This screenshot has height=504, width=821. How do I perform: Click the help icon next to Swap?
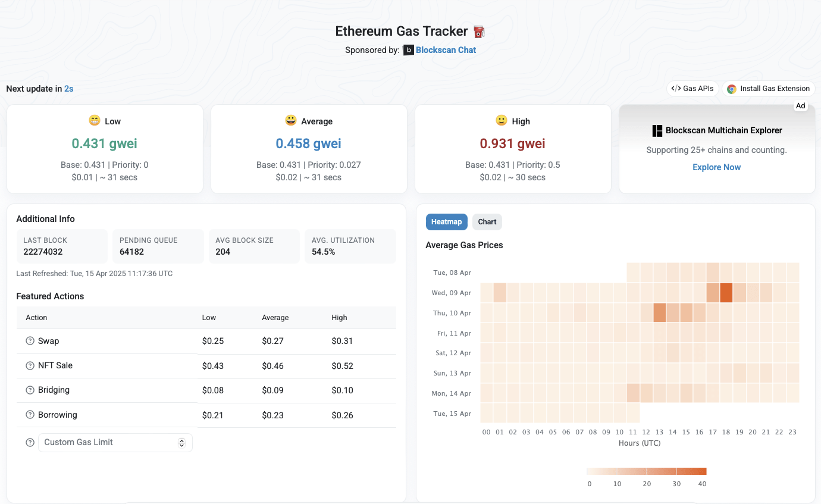[30, 341]
